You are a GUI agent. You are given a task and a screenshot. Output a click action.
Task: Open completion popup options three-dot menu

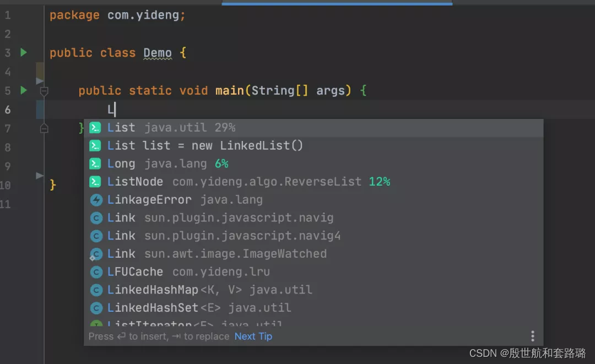click(x=533, y=336)
